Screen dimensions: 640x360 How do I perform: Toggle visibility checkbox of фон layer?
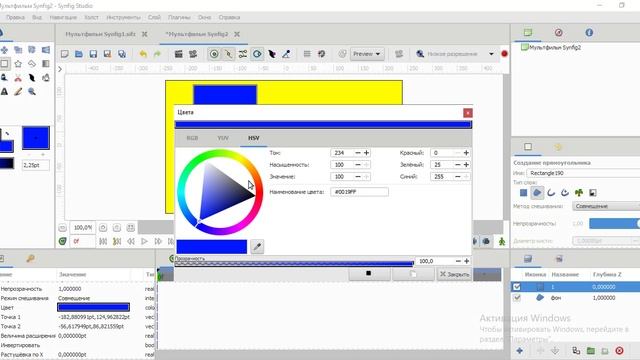coord(517,298)
